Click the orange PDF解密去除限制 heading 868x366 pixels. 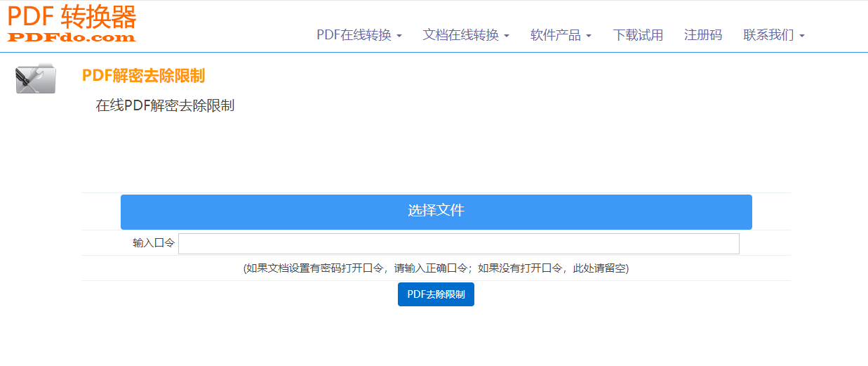143,76
